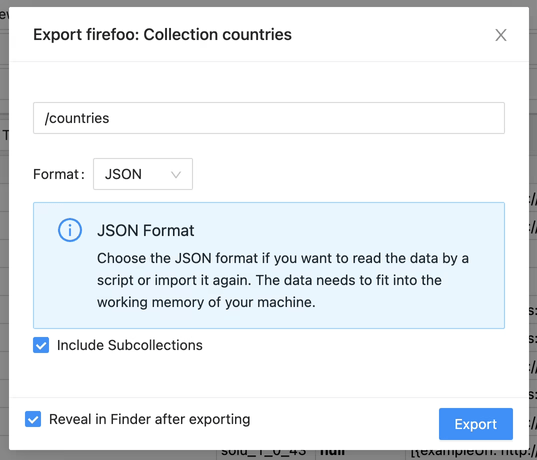Close the Export firefoo dialog
The width and height of the screenshot is (537, 460).
501,35
